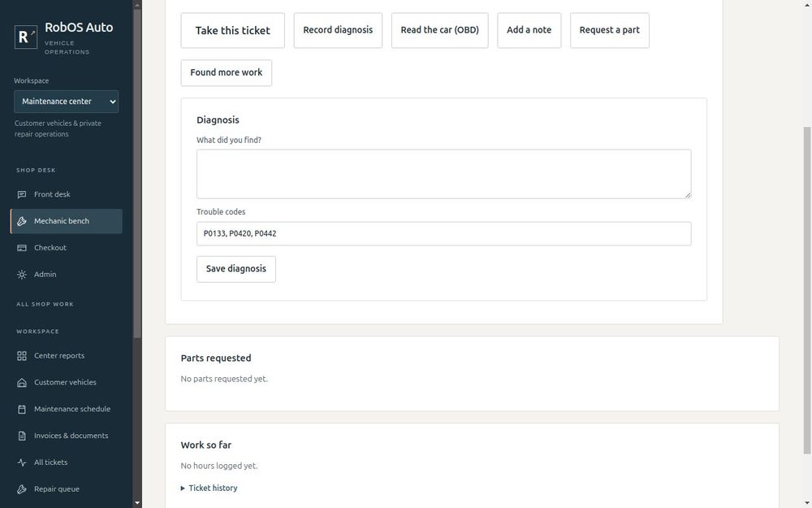Open the All tickets pulse icon
Image resolution: width=812 pixels, height=508 pixels.
22,462
